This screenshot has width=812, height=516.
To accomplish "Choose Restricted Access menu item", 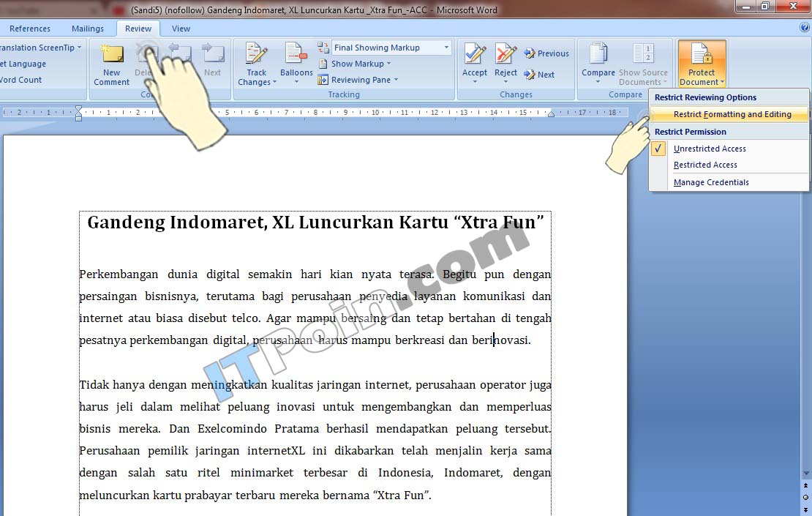I will [705, 165].
